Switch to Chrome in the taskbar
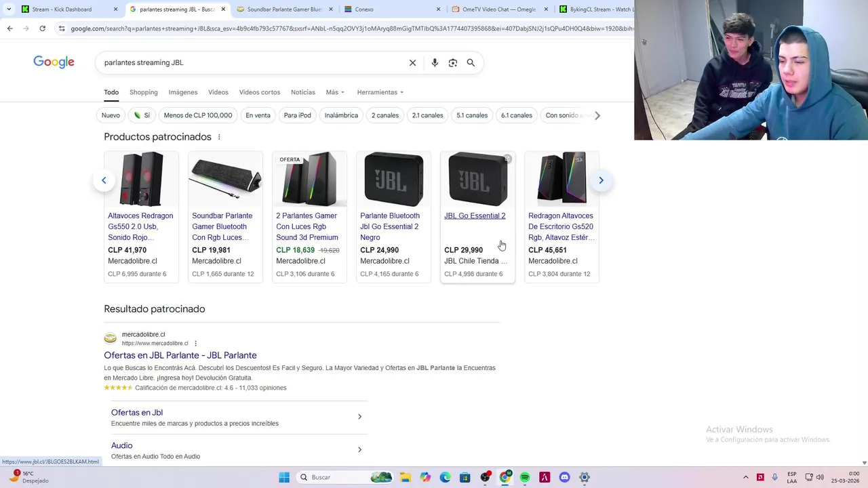The image size is (868, 488). 505,477
